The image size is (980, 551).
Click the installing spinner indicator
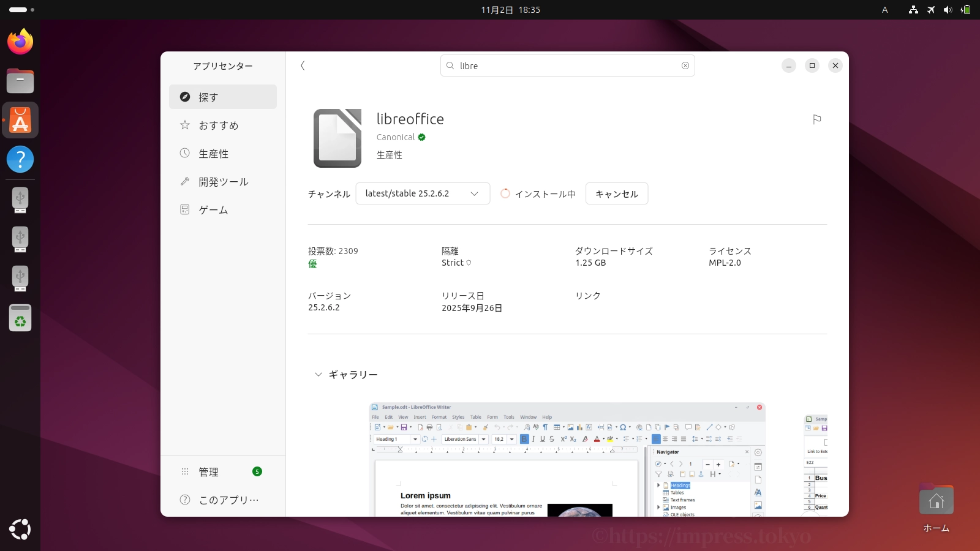point(505,193)
